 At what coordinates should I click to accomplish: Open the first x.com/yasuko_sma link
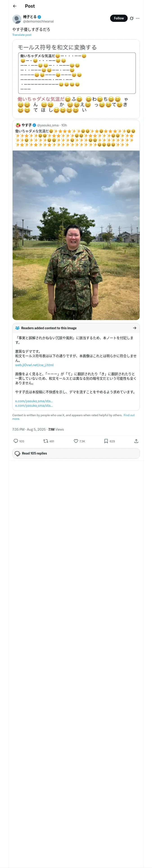click(34, 401)
